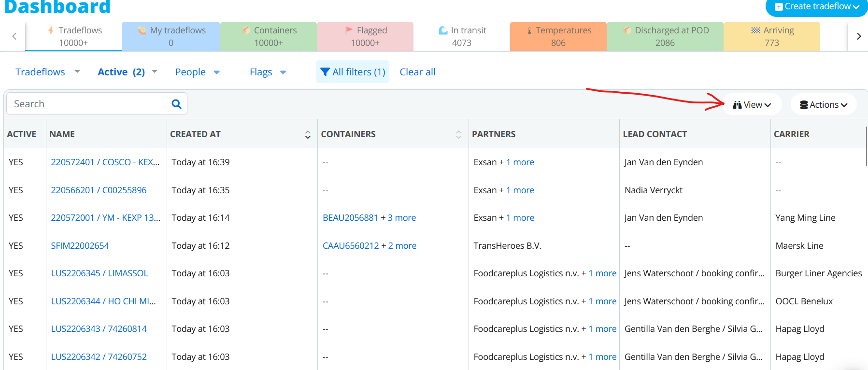
Task: Click the Name column header
Action: (62, 134)
